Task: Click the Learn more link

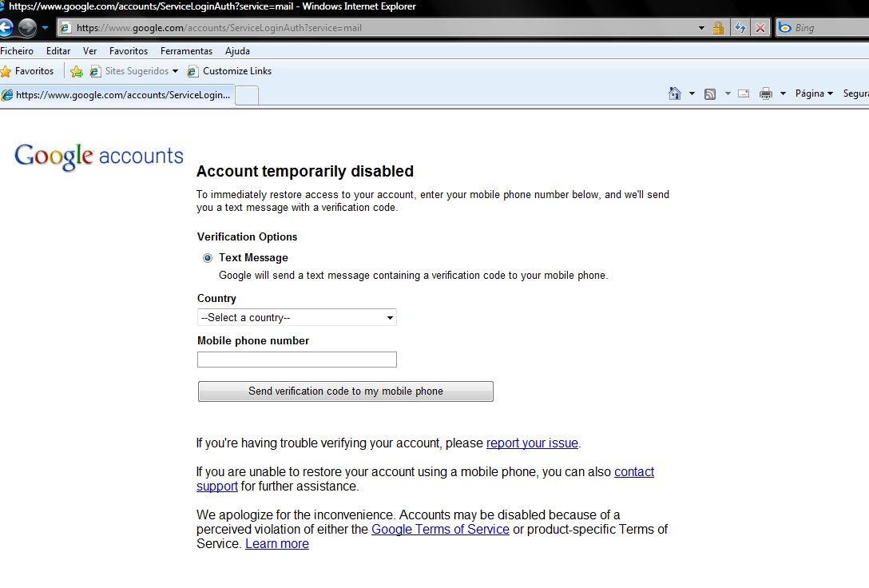Action: click(277, 544)
